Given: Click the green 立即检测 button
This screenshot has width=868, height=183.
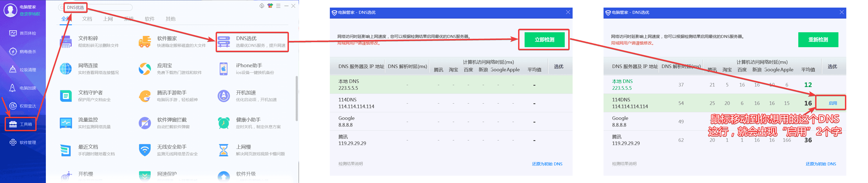Looking at the screenshot, I should (x=544, y=40).
